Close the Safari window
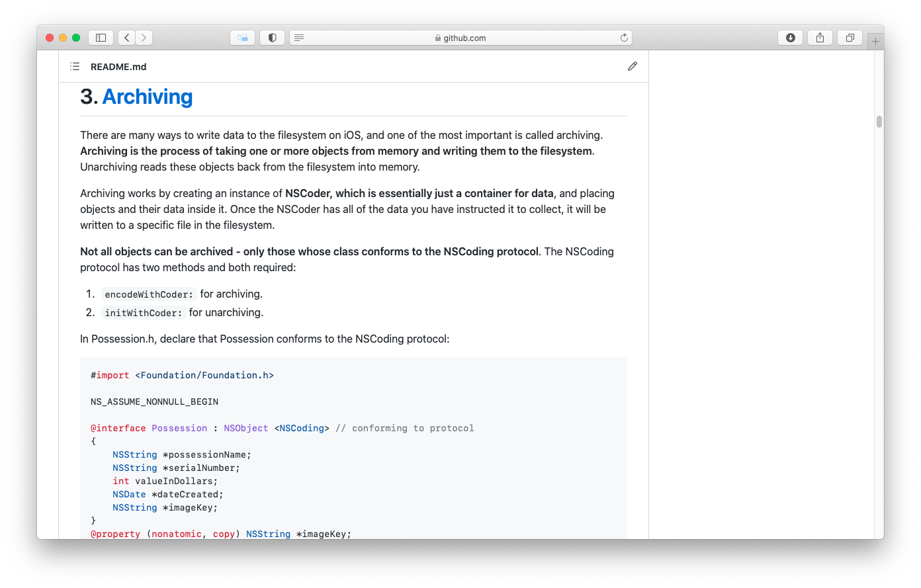This screenshot has height=588, width=921. pos(50,38)
